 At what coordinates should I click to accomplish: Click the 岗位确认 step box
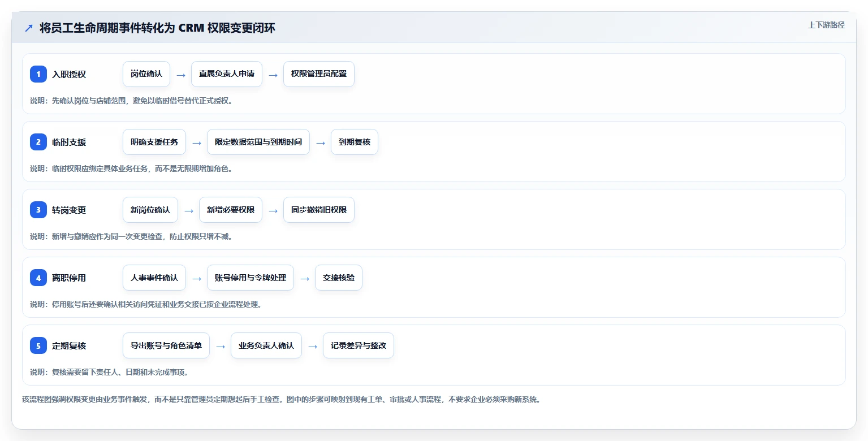click(x=146, y=74)
